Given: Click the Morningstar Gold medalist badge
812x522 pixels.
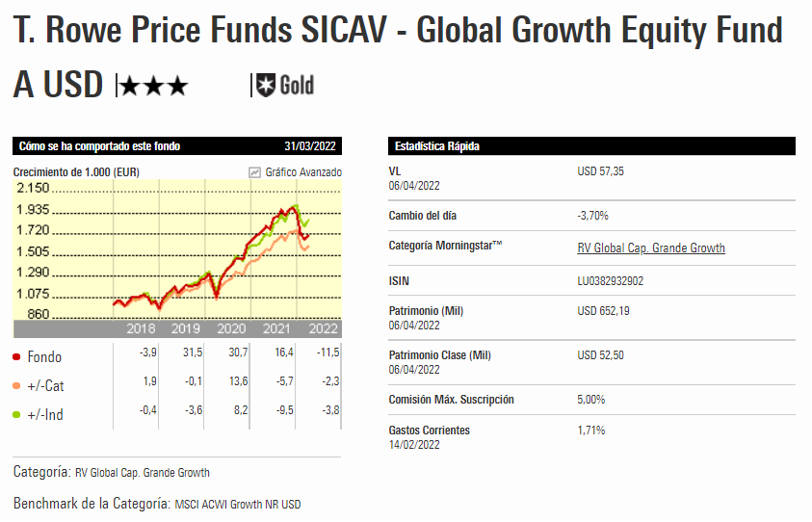Looking at the screenshot, I should click(283, 86).
